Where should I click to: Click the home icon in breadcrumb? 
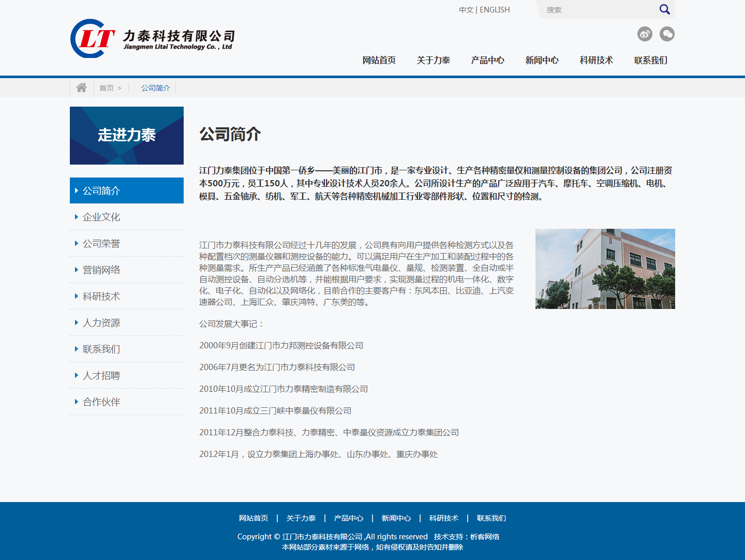click(x=81, y=87)
